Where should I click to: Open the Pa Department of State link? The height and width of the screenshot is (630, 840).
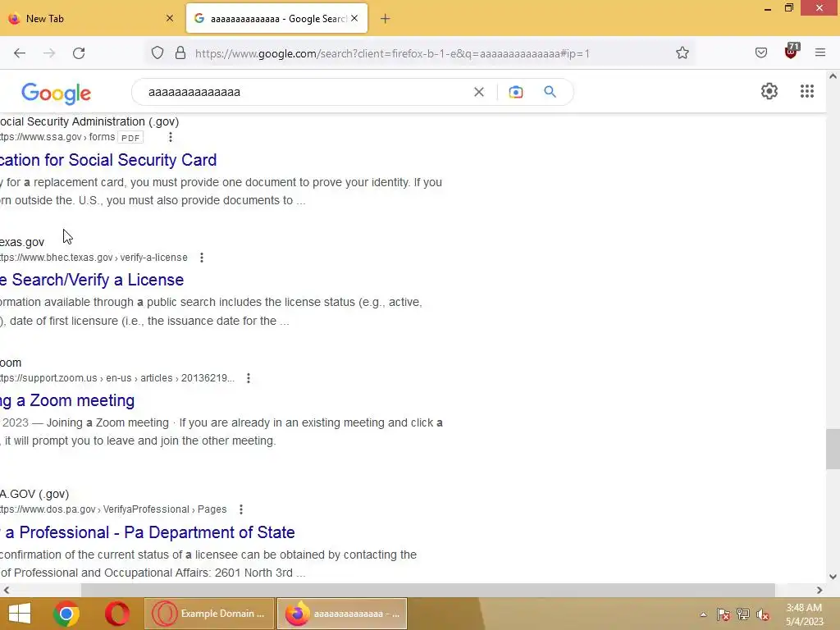click(x=148, y=532)
